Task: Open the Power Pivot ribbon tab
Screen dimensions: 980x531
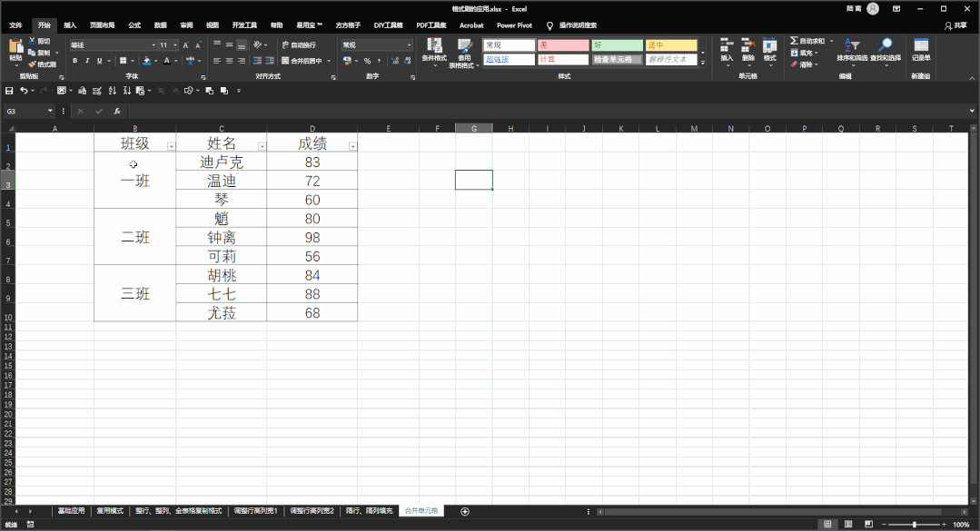Action: tap(514, 25)
